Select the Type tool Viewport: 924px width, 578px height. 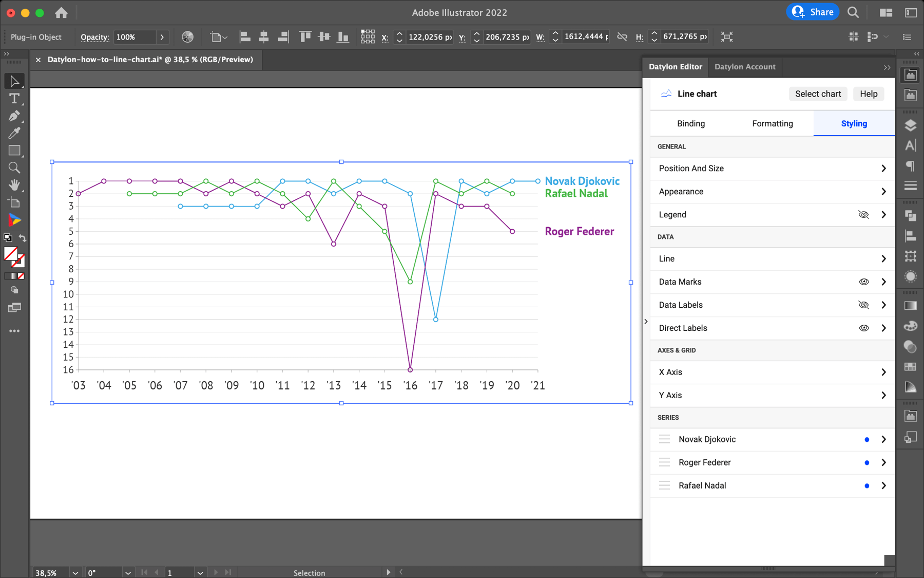(14, 99)
